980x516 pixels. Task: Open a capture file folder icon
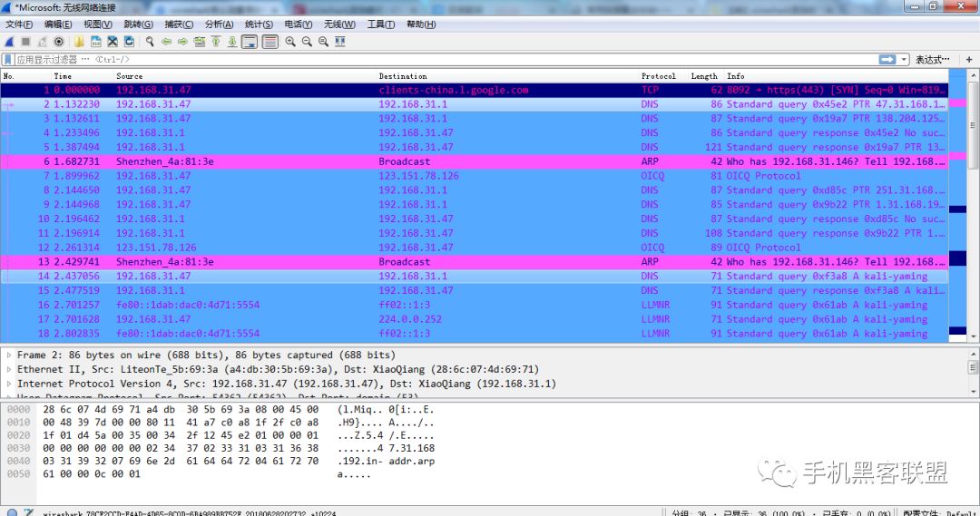[79, 42]
